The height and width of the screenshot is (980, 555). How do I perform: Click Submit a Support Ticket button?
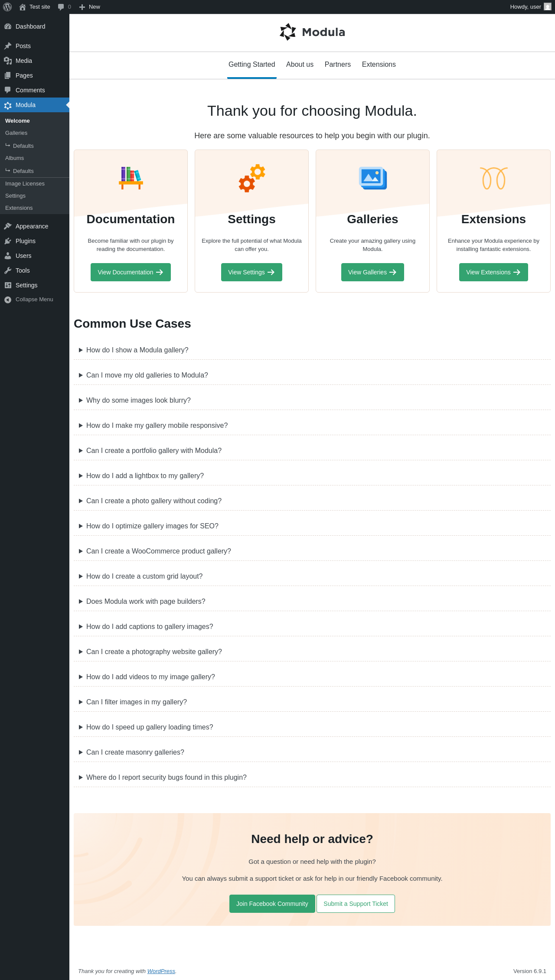[356, 904]
